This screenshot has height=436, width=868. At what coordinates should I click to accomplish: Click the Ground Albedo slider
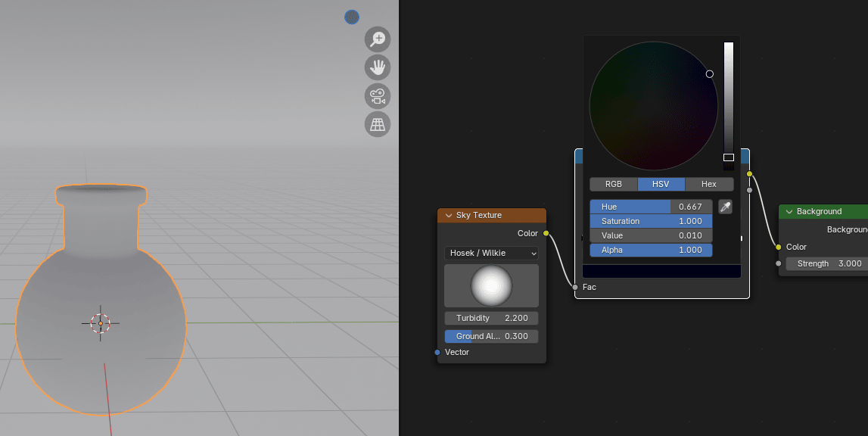[491, 336]
